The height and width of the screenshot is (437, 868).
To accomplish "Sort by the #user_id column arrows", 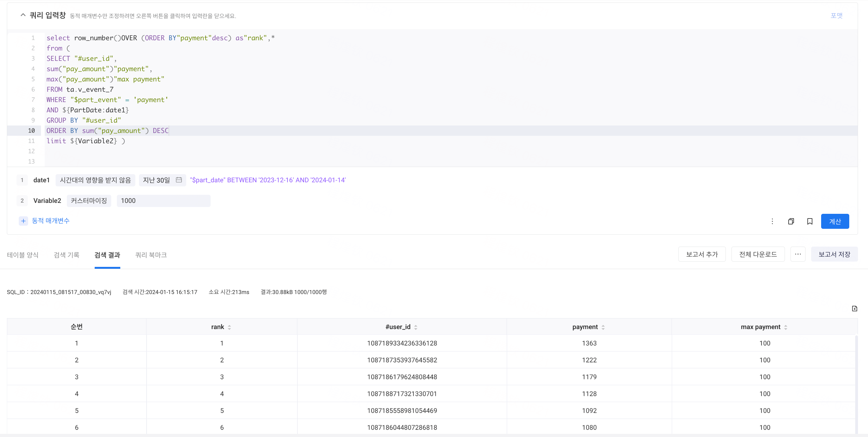I will point(416,327).
